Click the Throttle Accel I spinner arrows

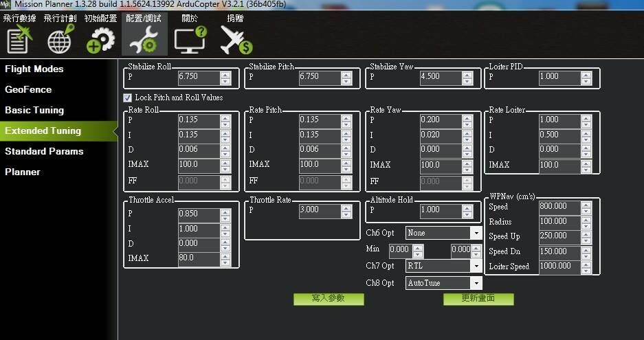225,230
